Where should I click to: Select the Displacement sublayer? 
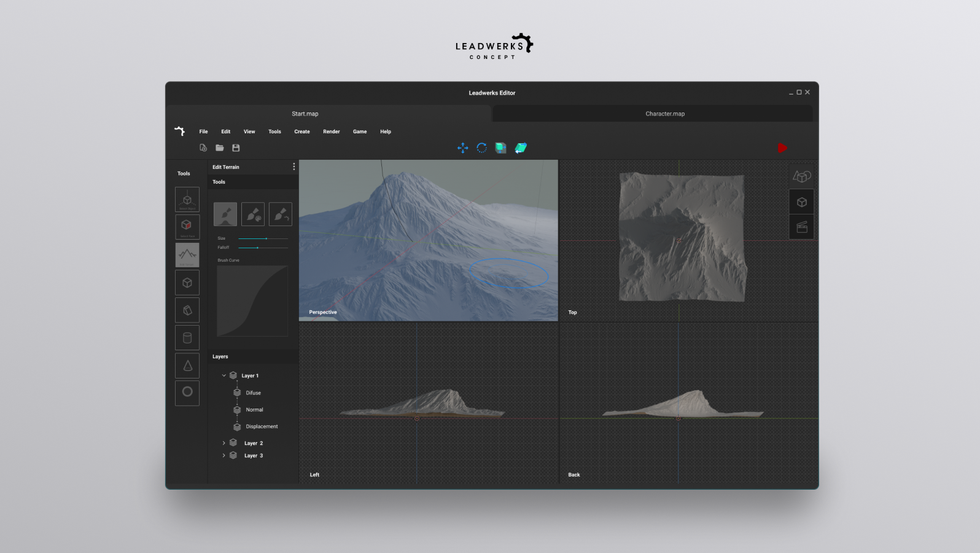point(262,426)
